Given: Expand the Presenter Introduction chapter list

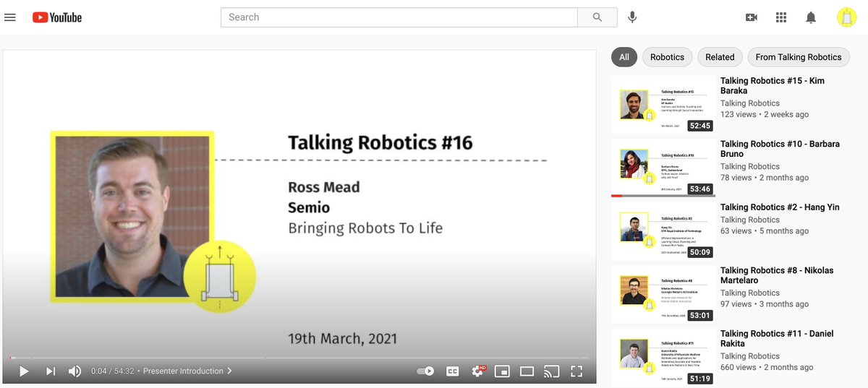Looking at the screenshot, I should pyautogui.click(x=187, y=371).
